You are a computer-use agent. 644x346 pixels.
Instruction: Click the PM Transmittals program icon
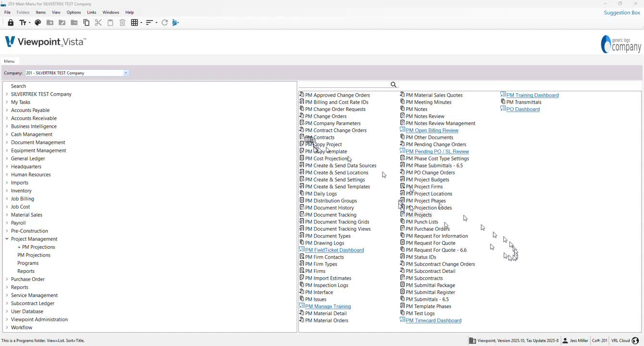tap(503, 102)
